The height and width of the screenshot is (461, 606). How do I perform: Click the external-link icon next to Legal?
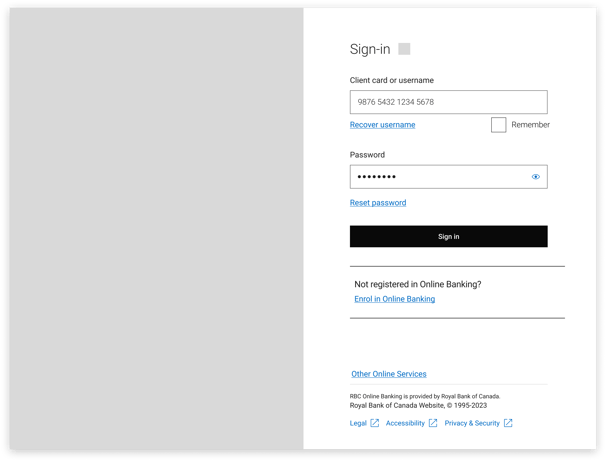(374, 423)
